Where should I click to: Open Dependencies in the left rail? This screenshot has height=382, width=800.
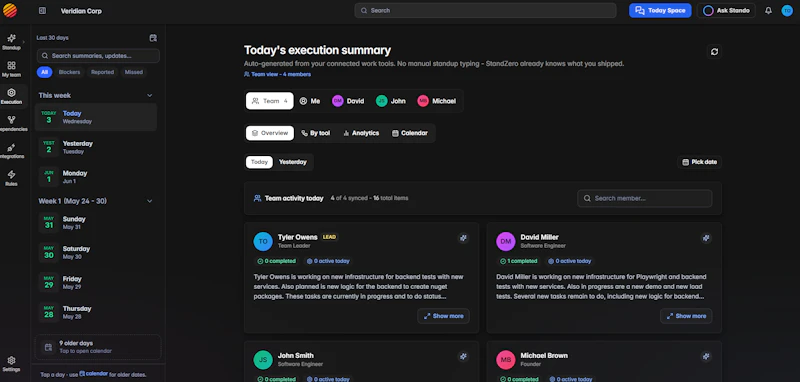tap(11, 123)
